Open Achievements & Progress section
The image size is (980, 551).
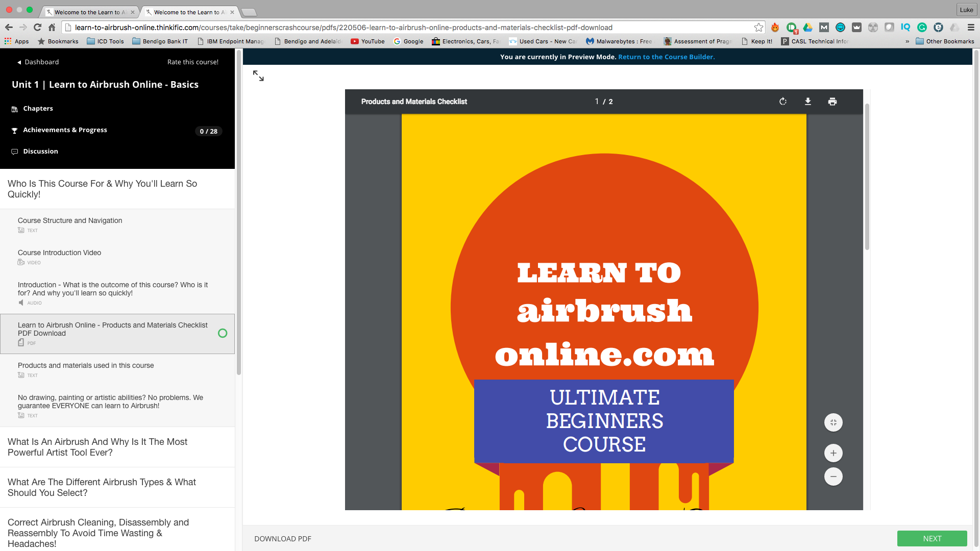65,130
